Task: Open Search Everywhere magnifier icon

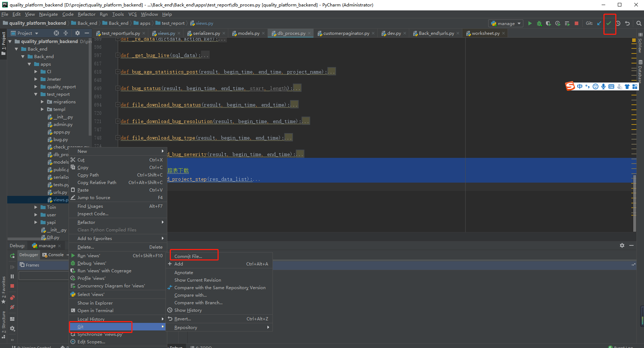Action: pyautogui.click(x=639, y=23)
